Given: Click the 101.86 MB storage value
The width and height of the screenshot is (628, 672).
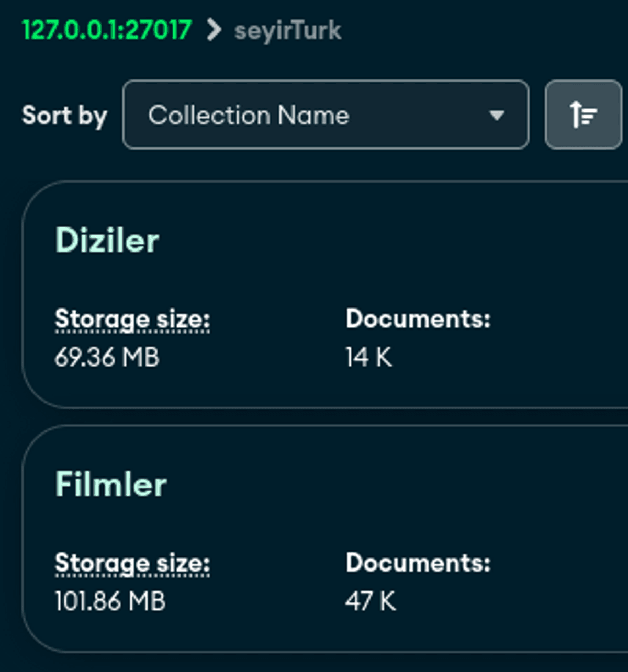Looking at the screenshot, I should click(110, 601).
